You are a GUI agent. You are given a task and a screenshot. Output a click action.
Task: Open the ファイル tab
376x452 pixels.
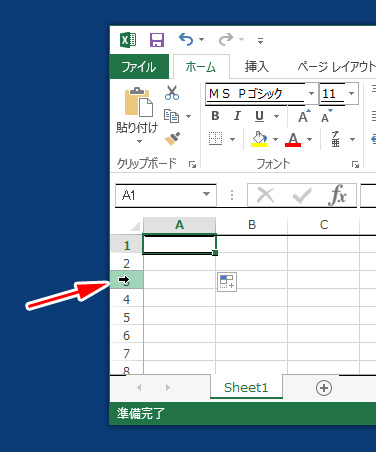pos(139,67)
